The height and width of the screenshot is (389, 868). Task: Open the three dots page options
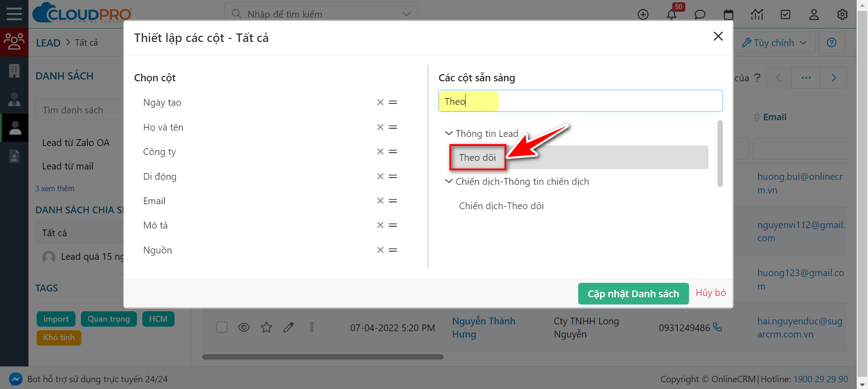[806, 78]
